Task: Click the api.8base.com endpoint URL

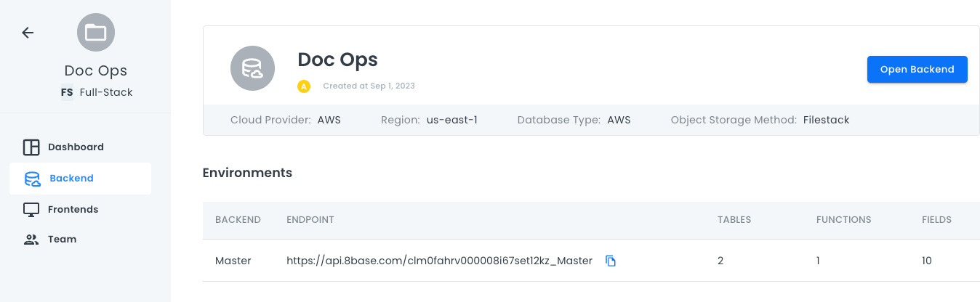Action: pos(439,261)
